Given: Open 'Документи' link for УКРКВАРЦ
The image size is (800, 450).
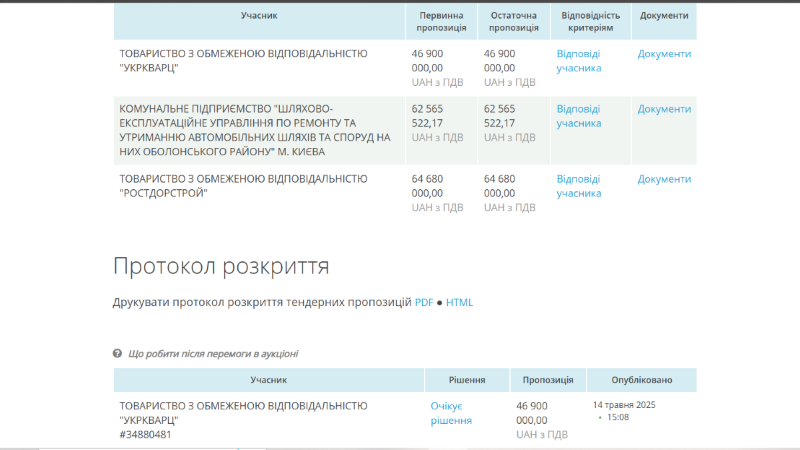Looking at the screenshot, I should click(x=664, y=54).
